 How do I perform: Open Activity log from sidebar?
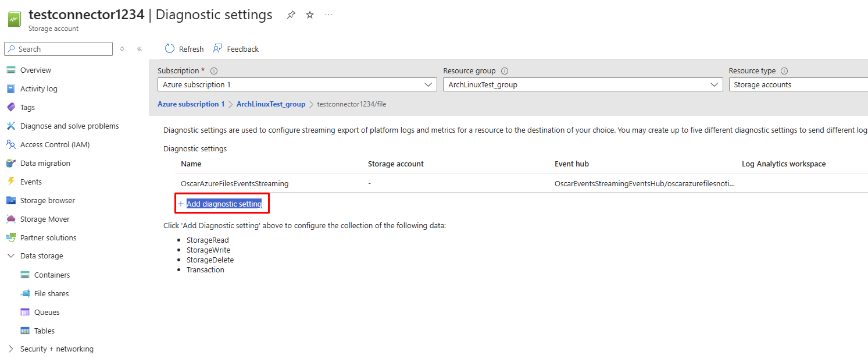tap(38, 88)
